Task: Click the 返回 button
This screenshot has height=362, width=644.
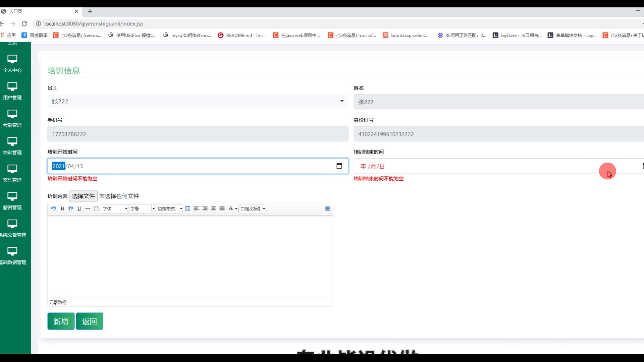Action: pyautogui.click(x=90, y=321)
